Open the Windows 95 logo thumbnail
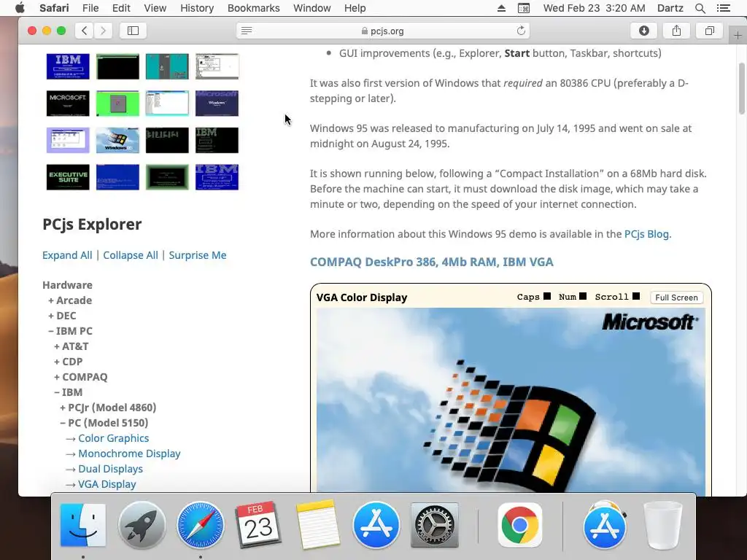 click(117, 140)
